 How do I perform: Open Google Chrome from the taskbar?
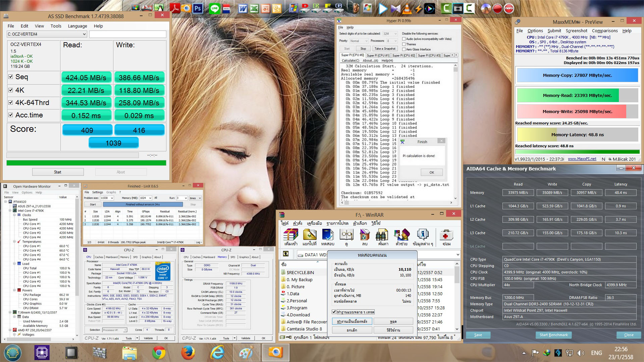click(x=159, y=353)
